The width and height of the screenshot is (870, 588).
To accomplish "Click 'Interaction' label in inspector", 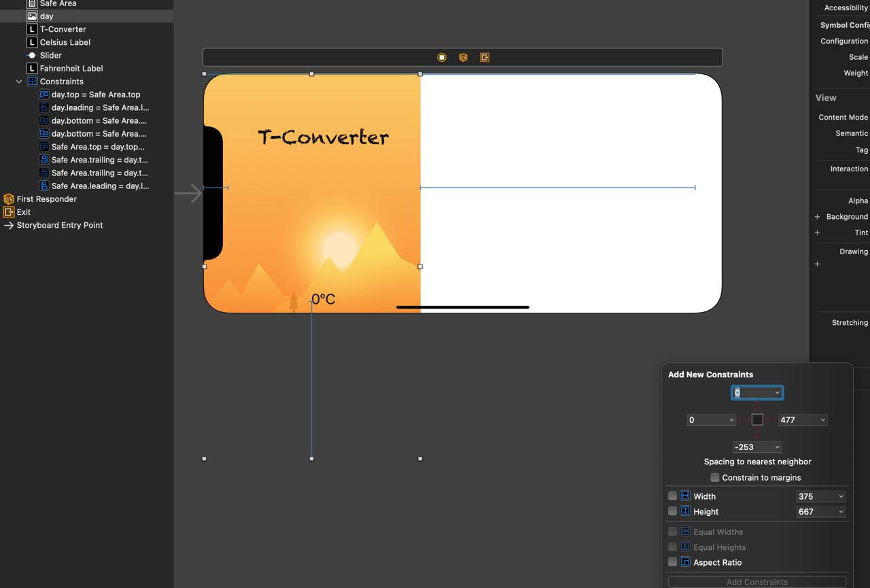I will pos(849,169).
